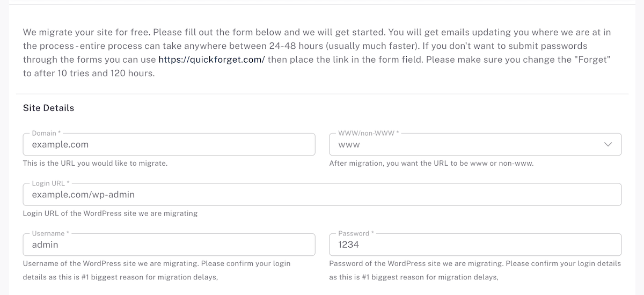Click the 'After migration' www helper text
This screenshot has height=295, width=644.
click(x=431, y=163)
